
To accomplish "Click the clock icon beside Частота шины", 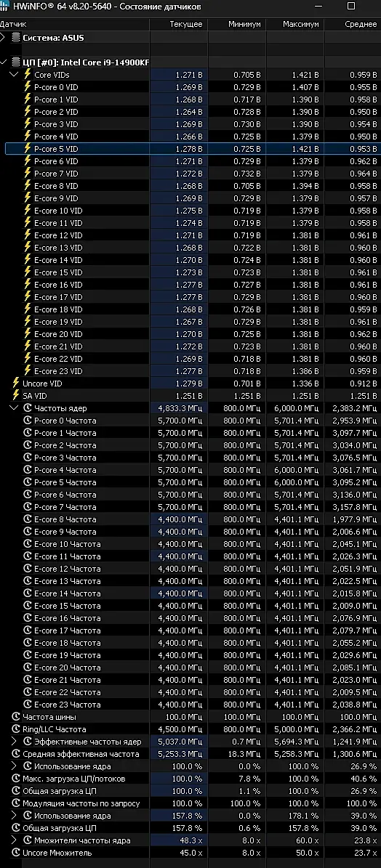I will tap(16, 717).
